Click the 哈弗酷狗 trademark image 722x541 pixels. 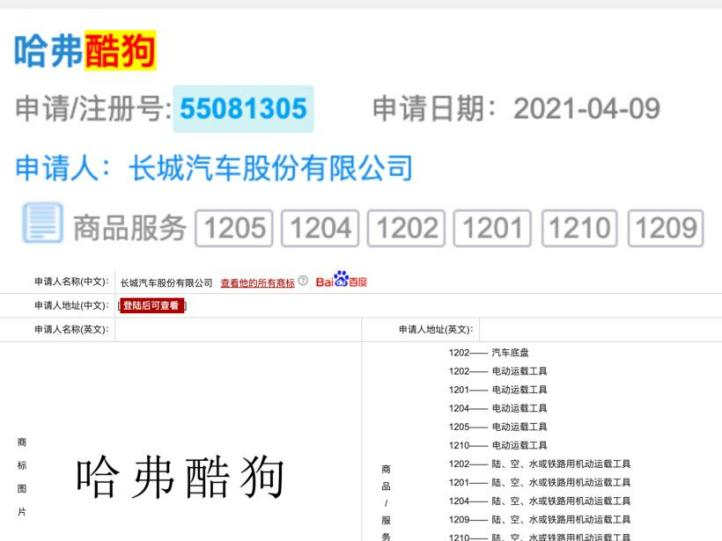coord(180,477)
